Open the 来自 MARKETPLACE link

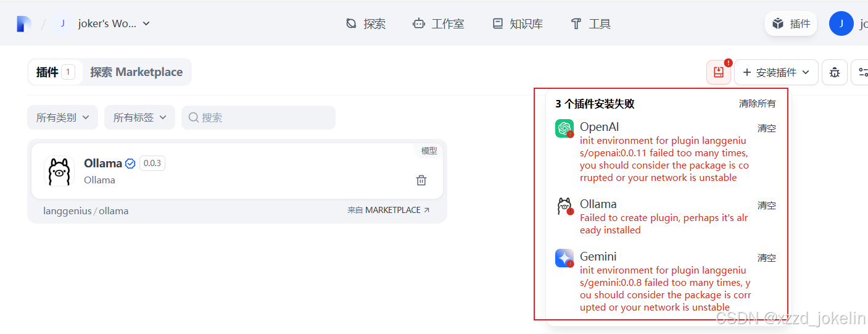(389, 210)
